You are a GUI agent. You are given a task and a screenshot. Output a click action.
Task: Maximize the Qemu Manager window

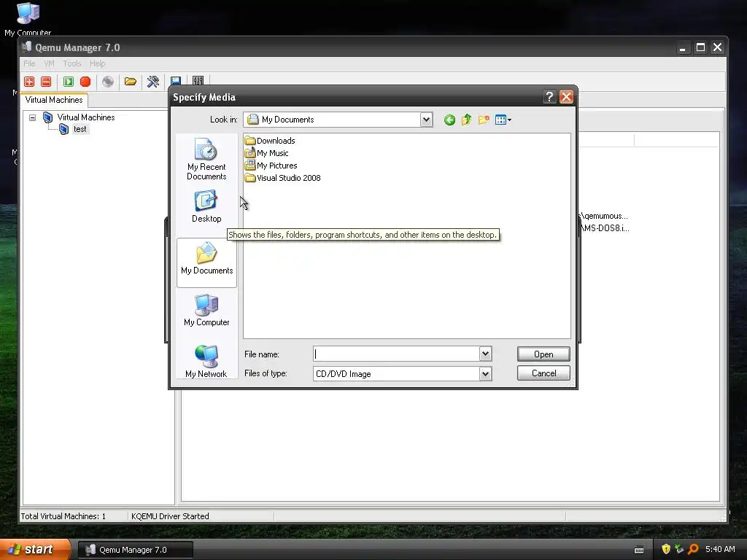[700, 47]
